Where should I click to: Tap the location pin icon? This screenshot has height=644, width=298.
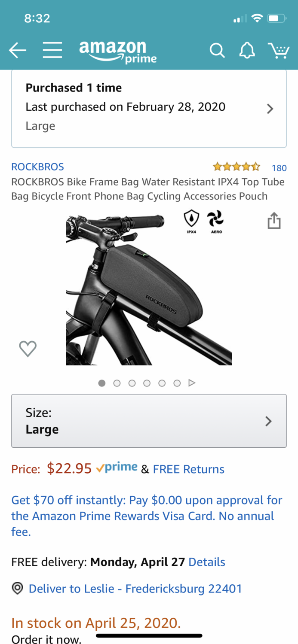click(17, 588)
